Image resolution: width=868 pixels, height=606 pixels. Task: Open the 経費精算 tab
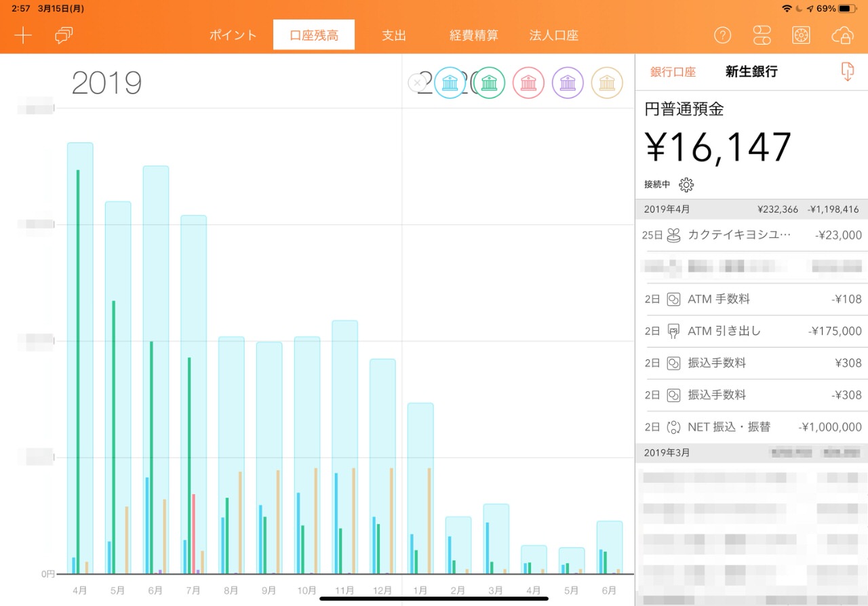pos(473,36)
